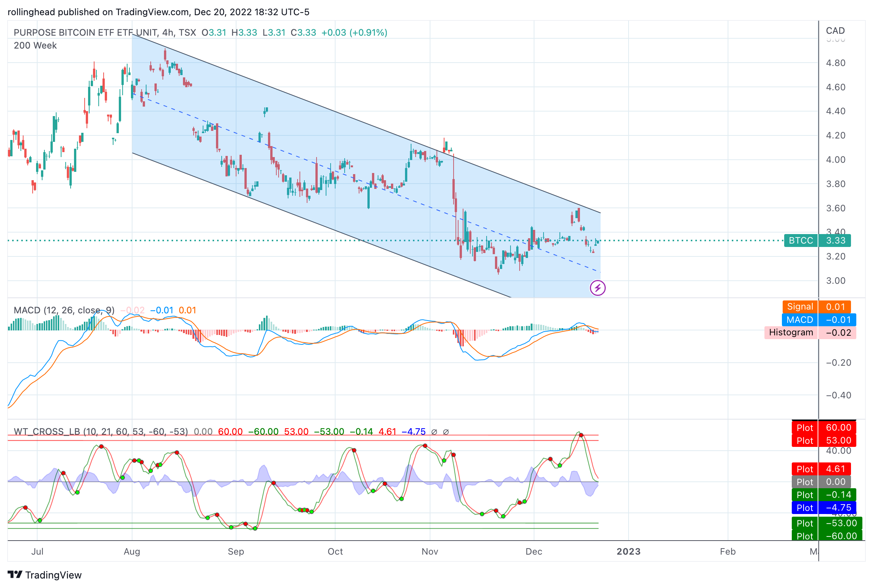Click the −4.75 value in WT_CROSS legend

pyautogui.click(x=413, y=432)
